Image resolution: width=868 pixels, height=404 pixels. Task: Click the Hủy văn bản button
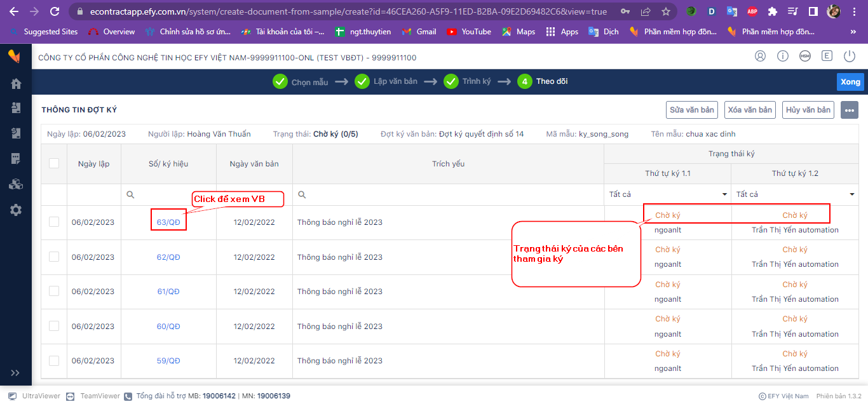pos(808,110)
